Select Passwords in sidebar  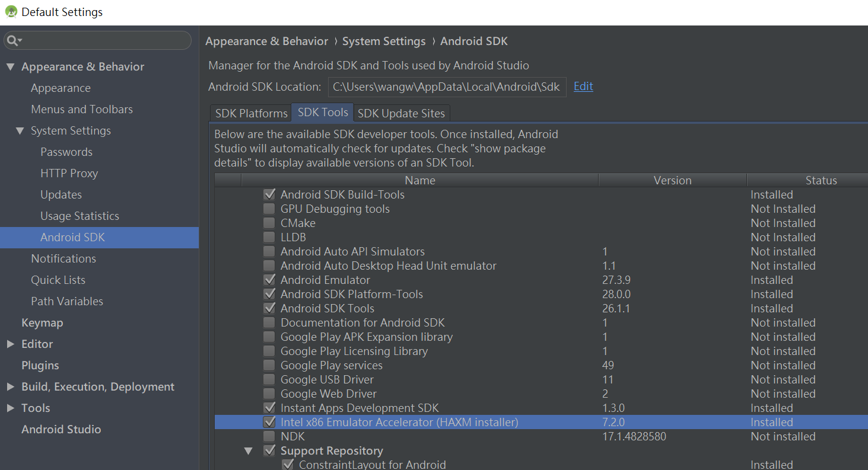coord(66,152)
